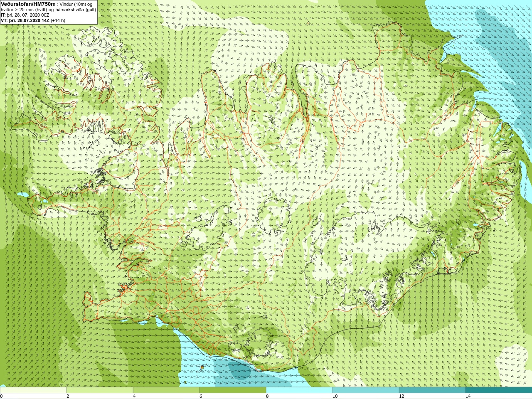The height and width of the screenshot is (399, 532).
Task: Click the '8' label on the scale
Action: point(267,396)
